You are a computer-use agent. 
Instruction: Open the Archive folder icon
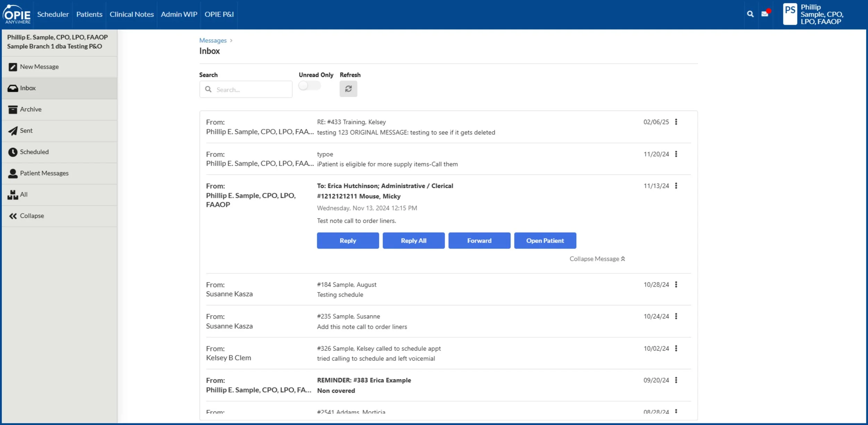[13, 110]
